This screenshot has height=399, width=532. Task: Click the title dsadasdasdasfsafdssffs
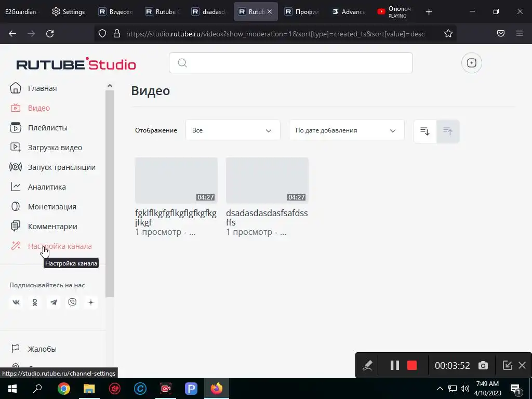pyautogui.click(x=267, y=218)
